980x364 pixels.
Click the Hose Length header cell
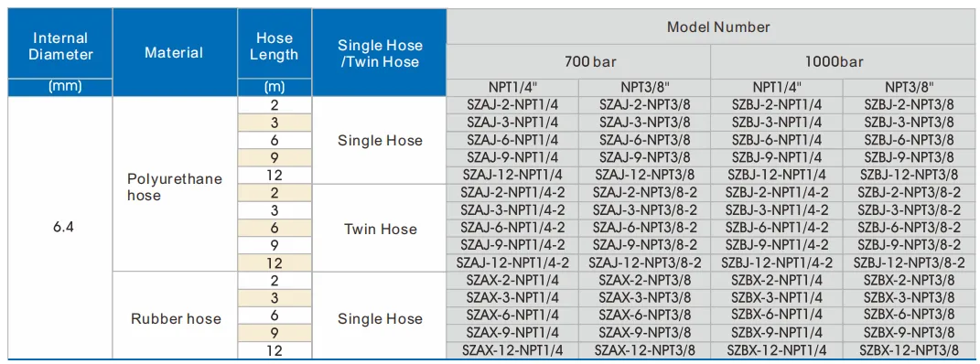pyautogui.click(x=275, y=47)
